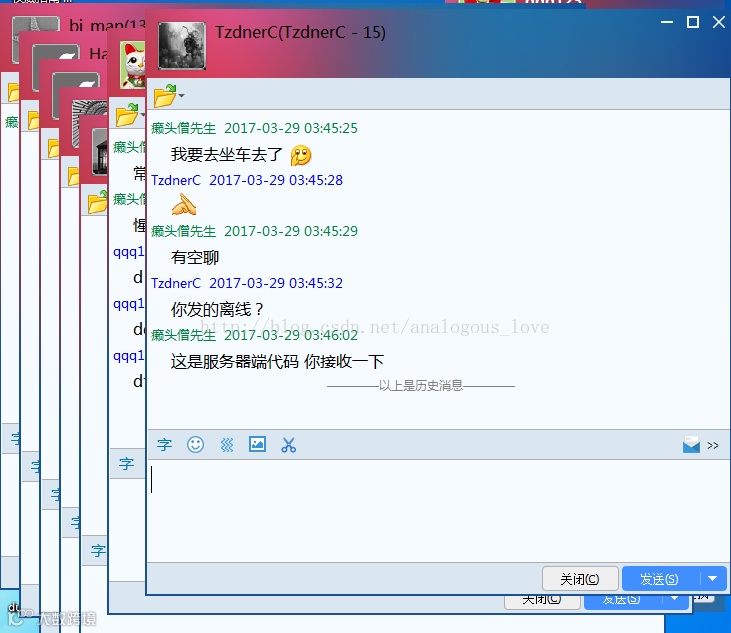Screen dimensions: 731x633
Task: Click sender line TzdnerC 2017-03-29 03:45:32
Action: point(247,283)
